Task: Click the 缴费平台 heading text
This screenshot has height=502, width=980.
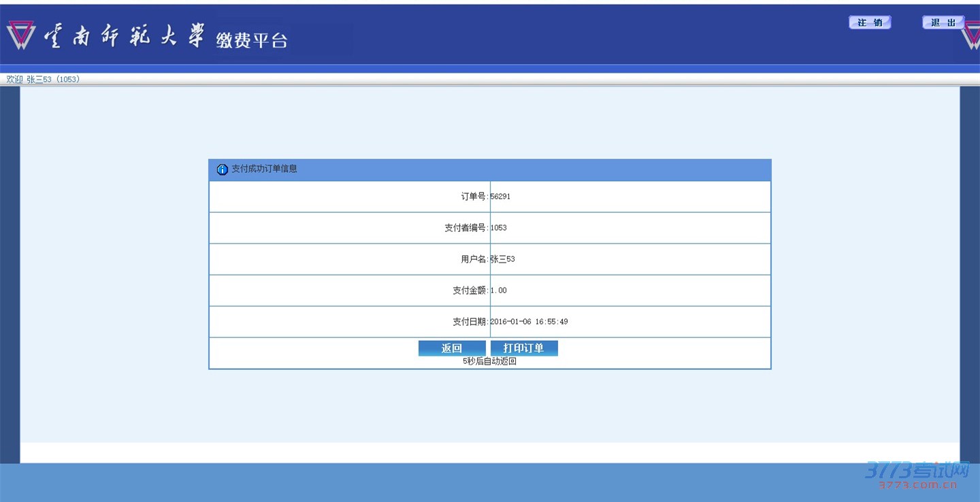Action: [252, 40]
